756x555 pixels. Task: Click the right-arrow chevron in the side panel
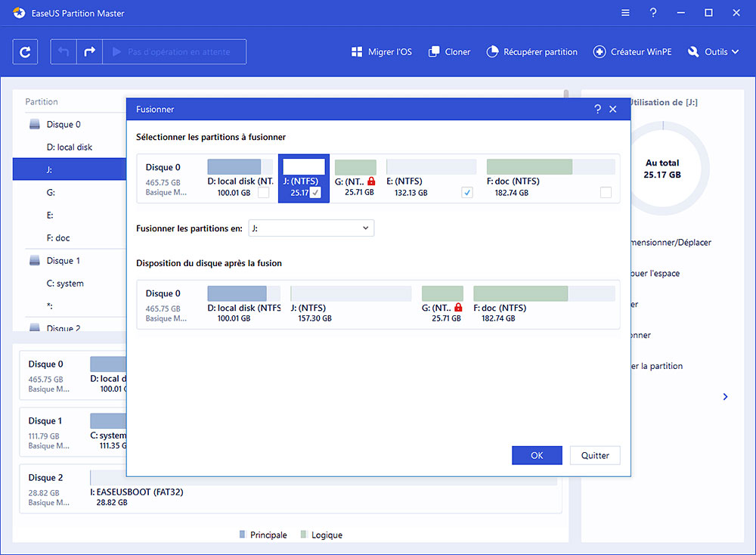pyautogui.click(x=725, y=397)
